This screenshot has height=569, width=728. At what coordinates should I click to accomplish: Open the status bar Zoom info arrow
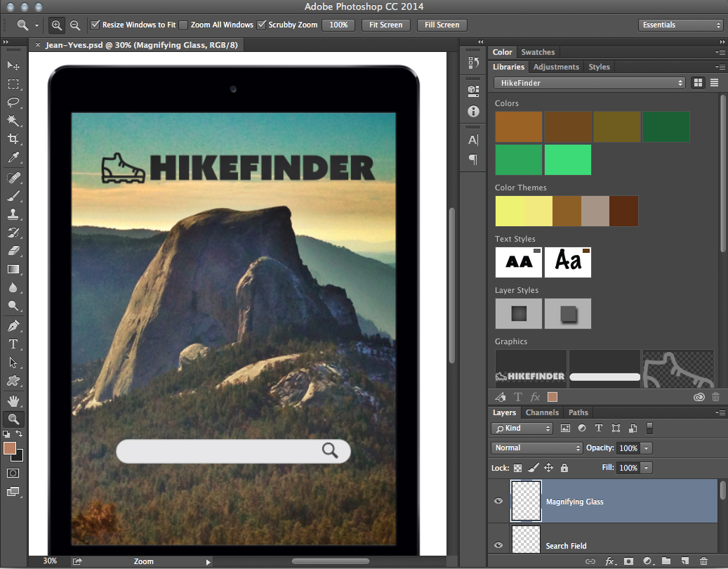click(208, 562)
